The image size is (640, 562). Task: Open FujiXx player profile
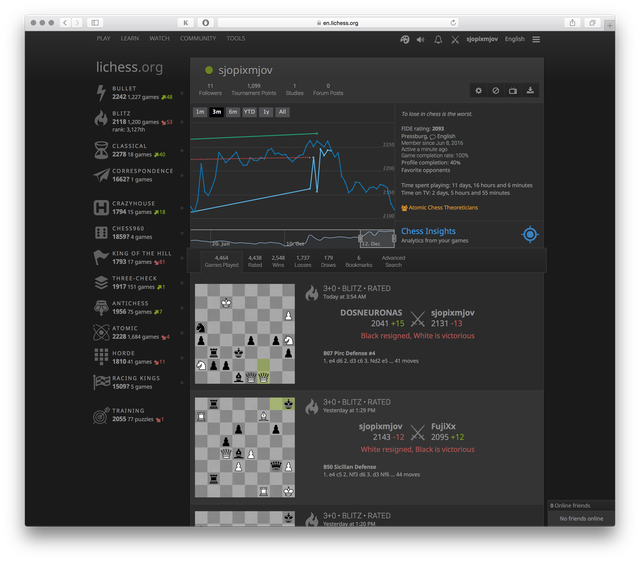pos(443,426)
